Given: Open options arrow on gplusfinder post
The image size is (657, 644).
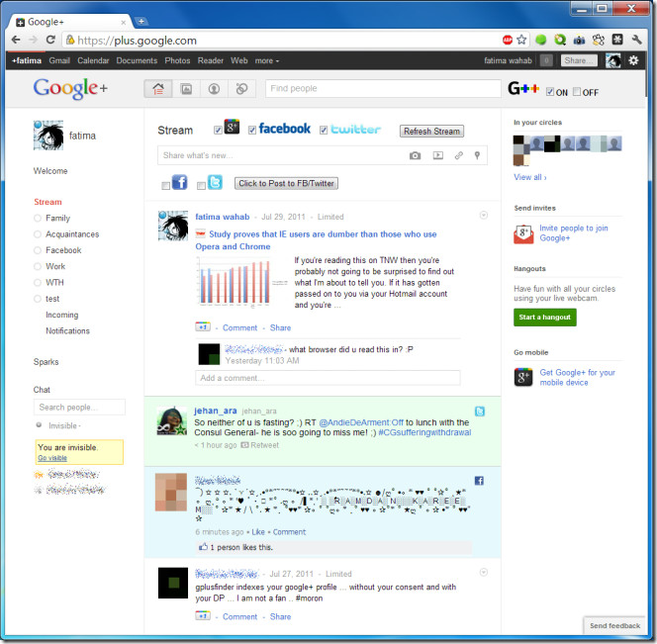Looking at the screenshot, I should click(x=484, y=573).
